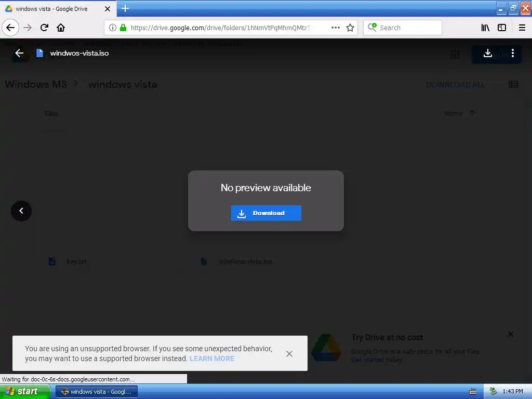This screenshot has height=399, width=532.
Task: Show site information icon in address bar
Action: tap(113, 28)
